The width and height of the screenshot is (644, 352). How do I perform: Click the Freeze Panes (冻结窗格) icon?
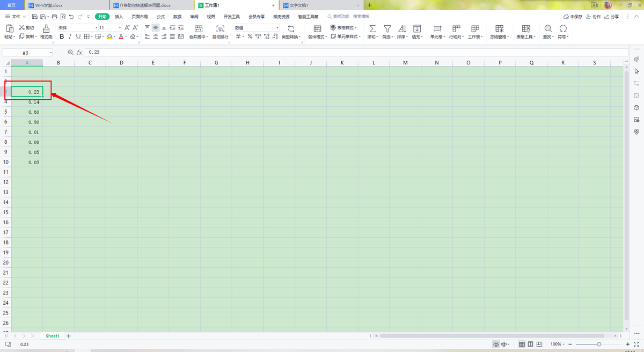(499, 28)
